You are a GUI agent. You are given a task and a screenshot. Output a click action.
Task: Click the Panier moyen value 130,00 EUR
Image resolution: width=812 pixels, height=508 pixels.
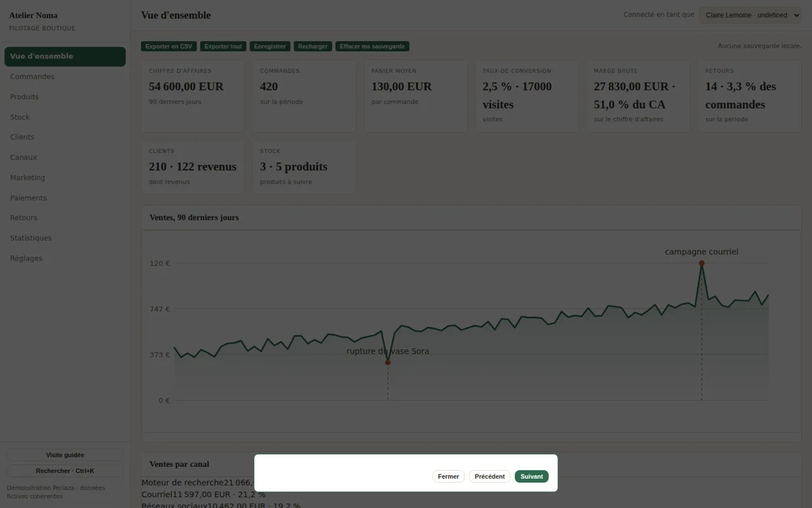402,86
